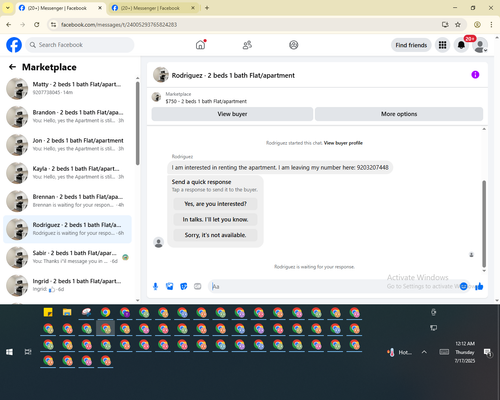Reload the current page
Screen dimensions: 500x400
(x=37, y=25)
